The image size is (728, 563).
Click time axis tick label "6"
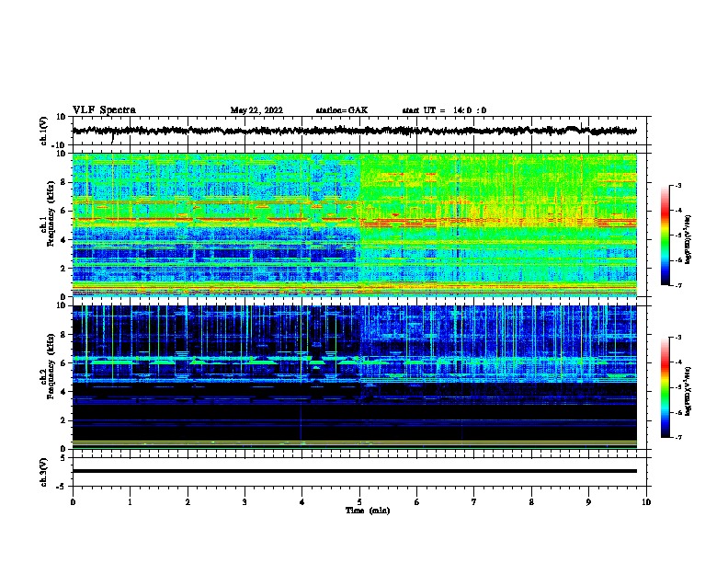[x=417, y=502]
